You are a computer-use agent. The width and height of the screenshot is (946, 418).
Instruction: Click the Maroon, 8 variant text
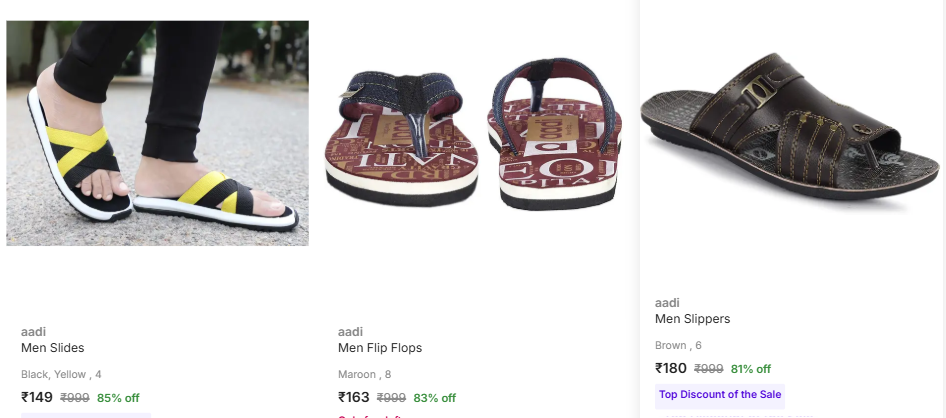364,374
